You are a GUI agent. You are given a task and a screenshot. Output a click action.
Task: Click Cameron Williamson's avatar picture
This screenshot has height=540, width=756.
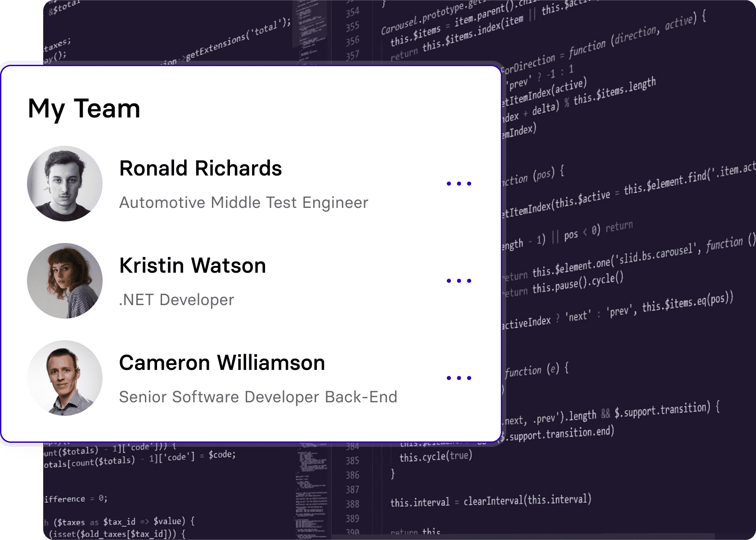pos(65,378)
